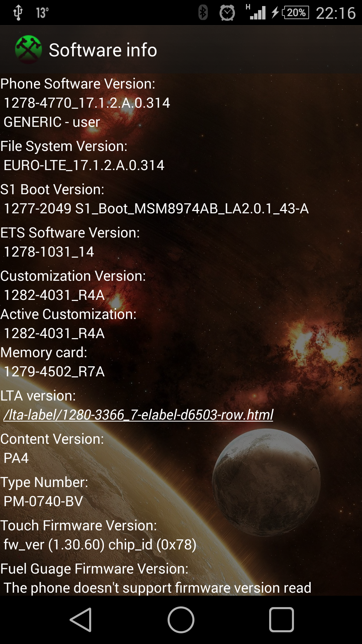Tap the Bluetooth status bar icon
The height and width of the screenshot is (644, 362).
click(203, 13)
